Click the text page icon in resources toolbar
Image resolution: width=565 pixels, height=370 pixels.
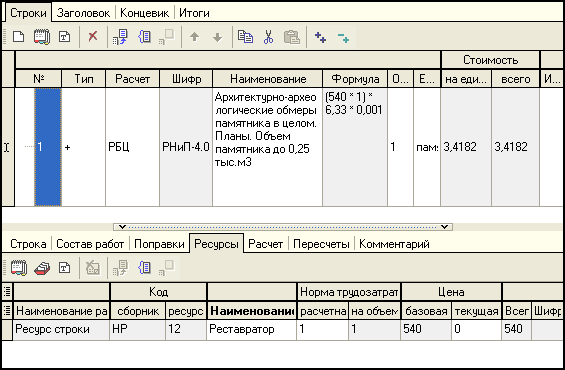pyautogui.click(x=64, y=268)
